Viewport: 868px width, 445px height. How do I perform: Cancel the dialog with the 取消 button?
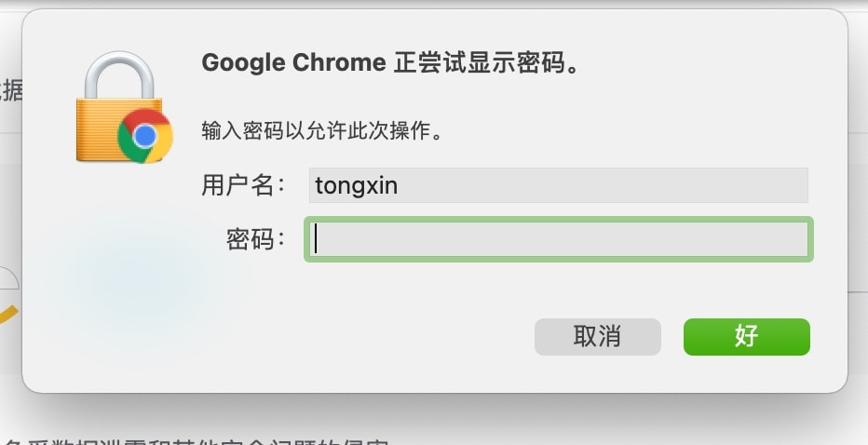point(597,336)
